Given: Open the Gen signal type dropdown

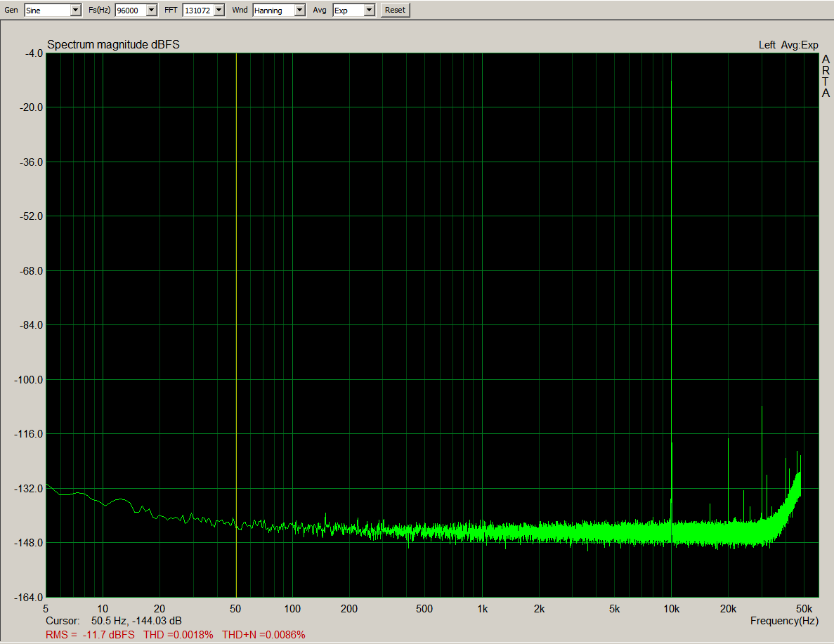Looking at the screenshot, I should click(x=75, y=10).
